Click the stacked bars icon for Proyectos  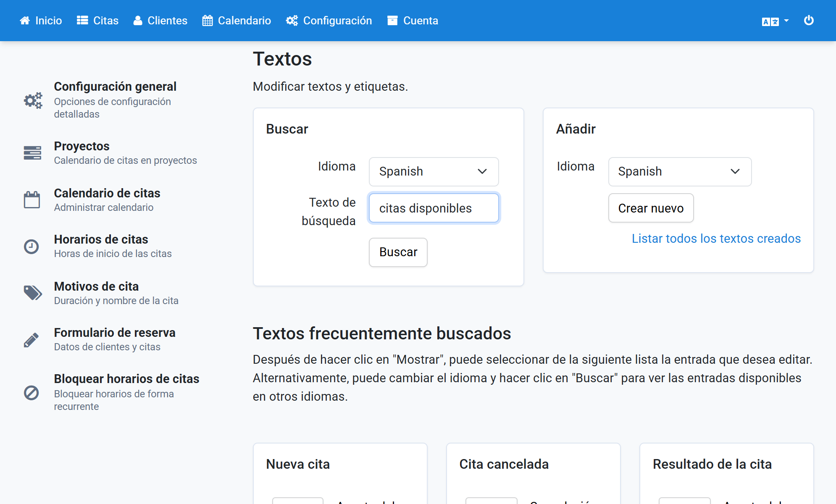click(x=32, y=153)
